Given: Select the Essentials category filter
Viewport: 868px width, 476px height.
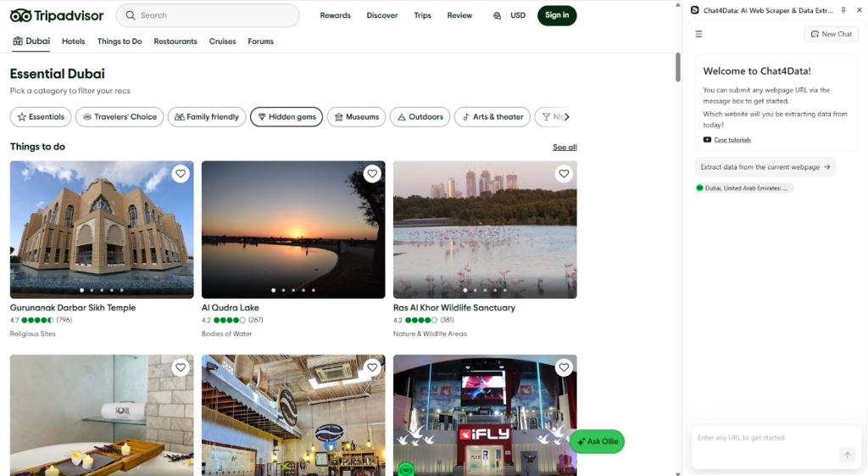Looking at the screenshot, I should (41, 117).
